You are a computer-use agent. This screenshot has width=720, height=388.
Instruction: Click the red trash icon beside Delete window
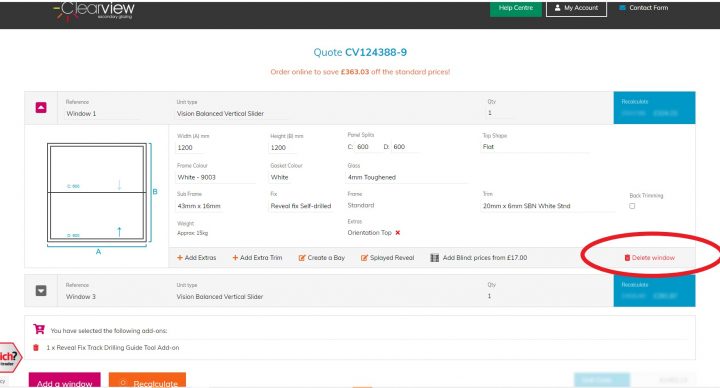click(627, 258)
